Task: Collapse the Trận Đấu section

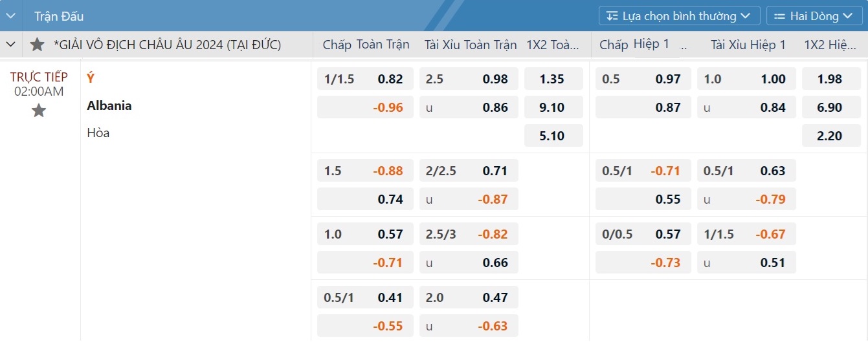Action: 10,16
